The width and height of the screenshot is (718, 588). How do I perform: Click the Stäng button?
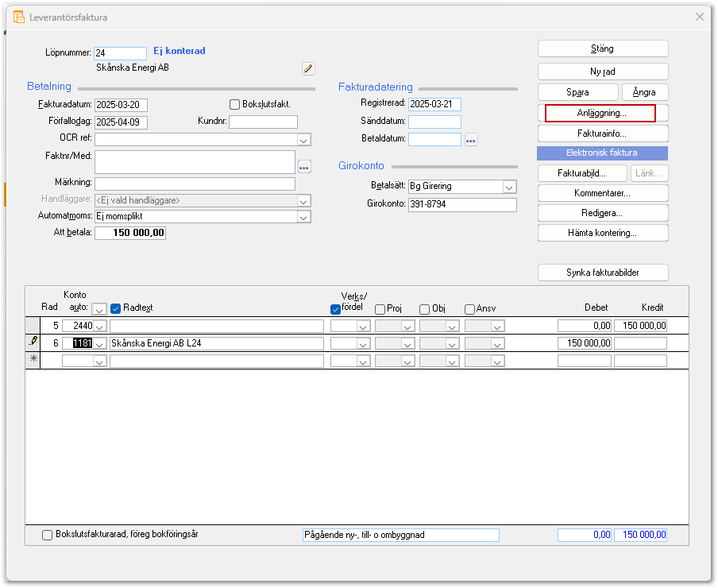click(603, 48)
